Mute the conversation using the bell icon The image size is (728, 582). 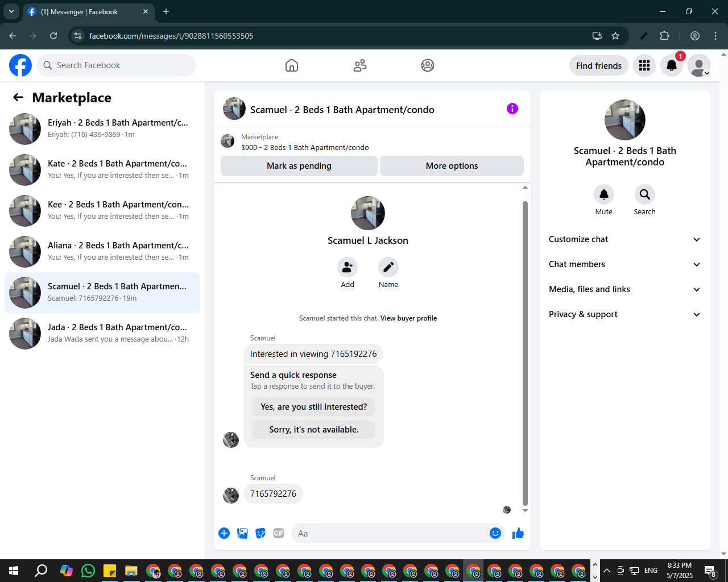[x=604, y=194]
